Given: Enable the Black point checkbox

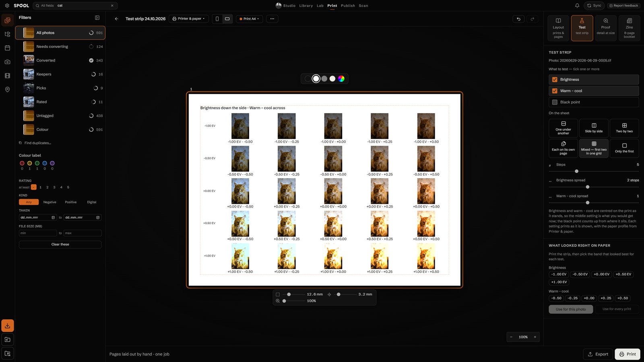Looking at the screenshot, I should click(x=555, y=102).
